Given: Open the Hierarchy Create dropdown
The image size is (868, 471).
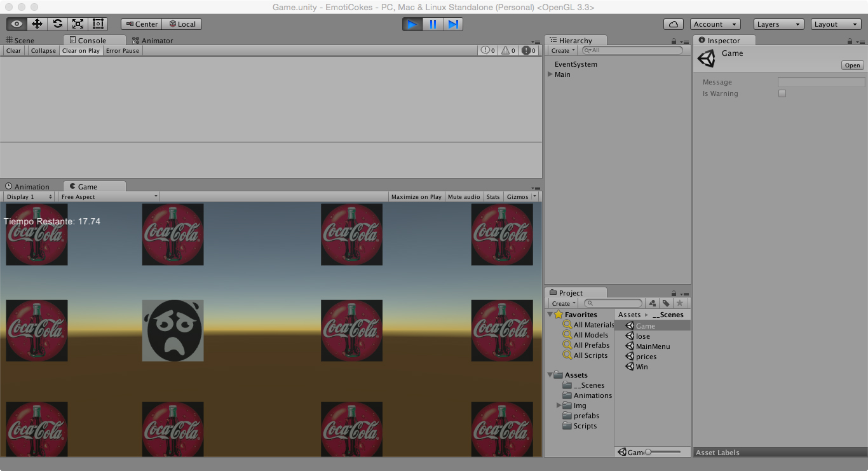Looking at the screenshot, I should click(x=563, y=51).
